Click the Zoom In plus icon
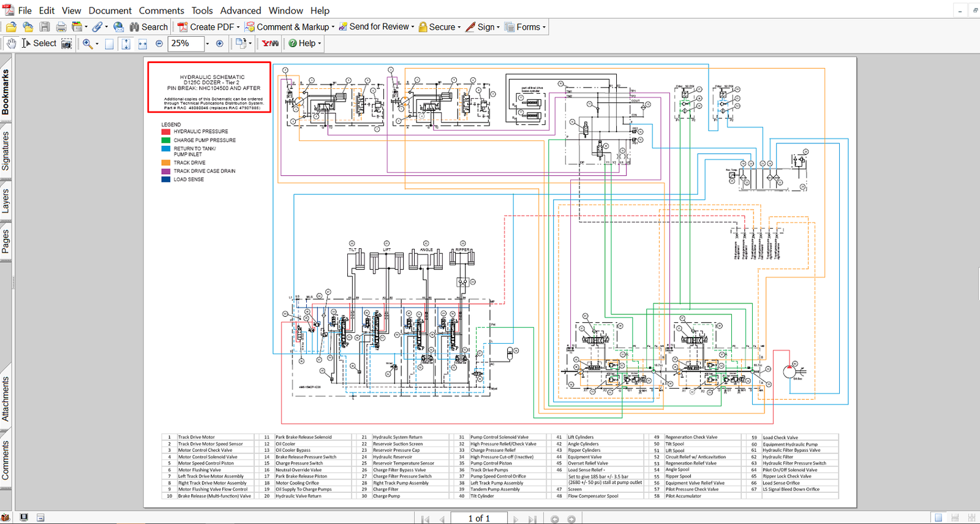The image size is (980, 524). click(219, 44)
